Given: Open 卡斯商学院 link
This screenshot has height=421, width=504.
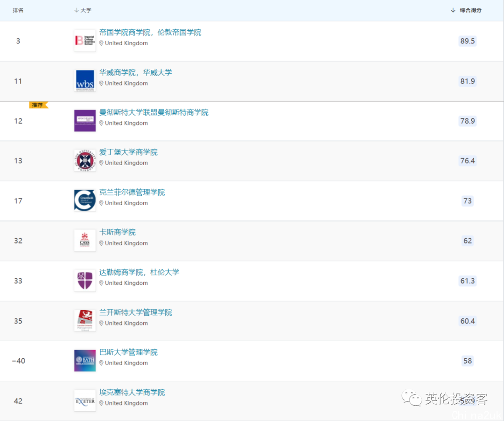Looking at the screenshot, I should click(117, 232).
